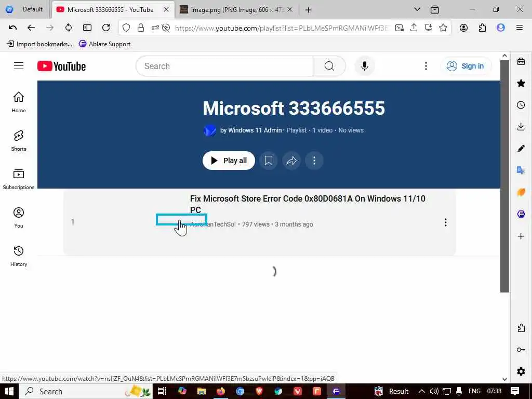The width and height of the screenshot is (532, 399).
Task: Click the playlist owner's avatar
Action: pyautogui.click(x=210, y=130)
